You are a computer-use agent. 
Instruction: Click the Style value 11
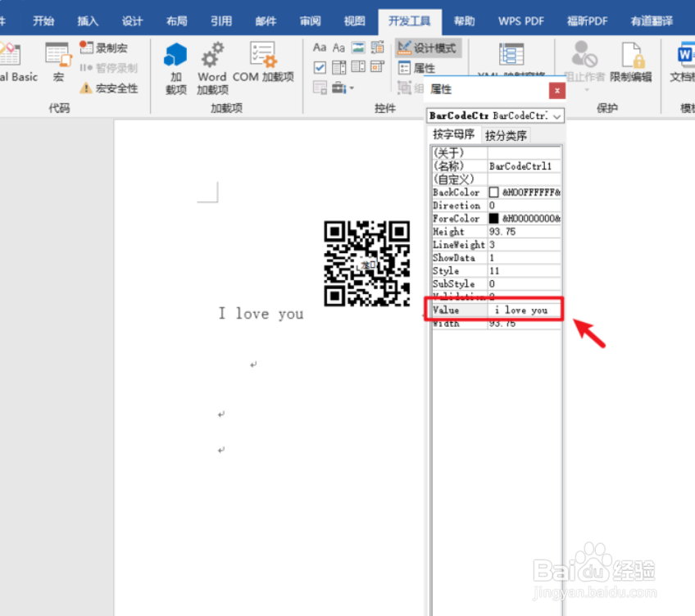(x=525, y=271)
